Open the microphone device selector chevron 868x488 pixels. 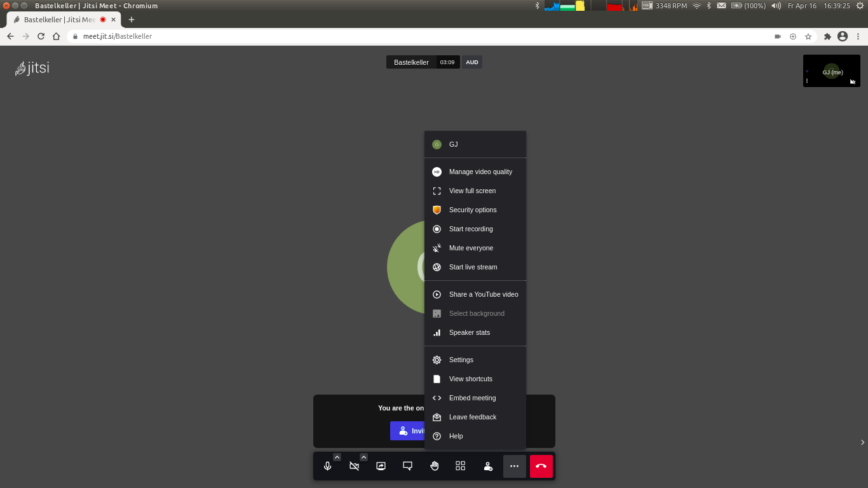[x=337, y=456]
